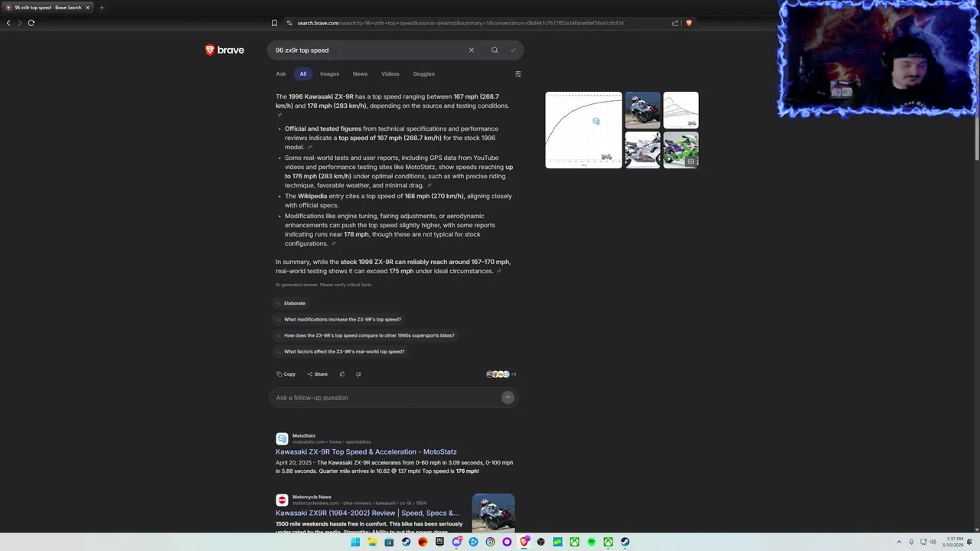
Task: Open the silver motorcycle thumbnail
Action: coord(642,150)
